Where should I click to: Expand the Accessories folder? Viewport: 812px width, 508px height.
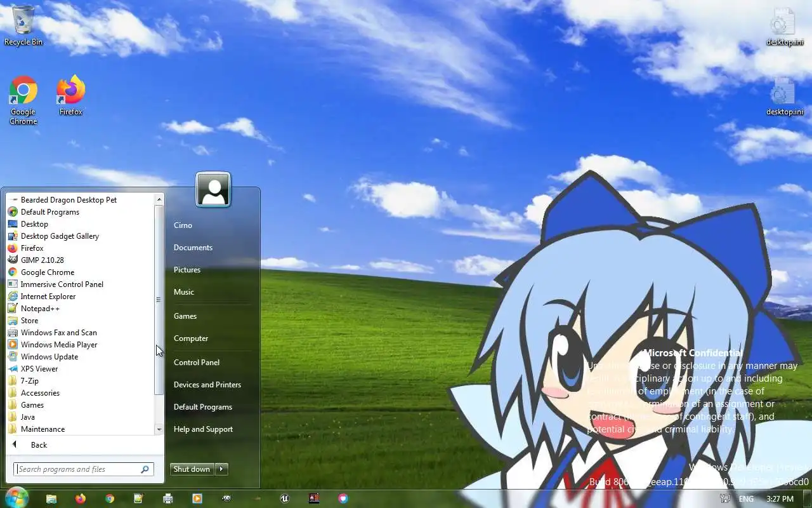(80, 393)
